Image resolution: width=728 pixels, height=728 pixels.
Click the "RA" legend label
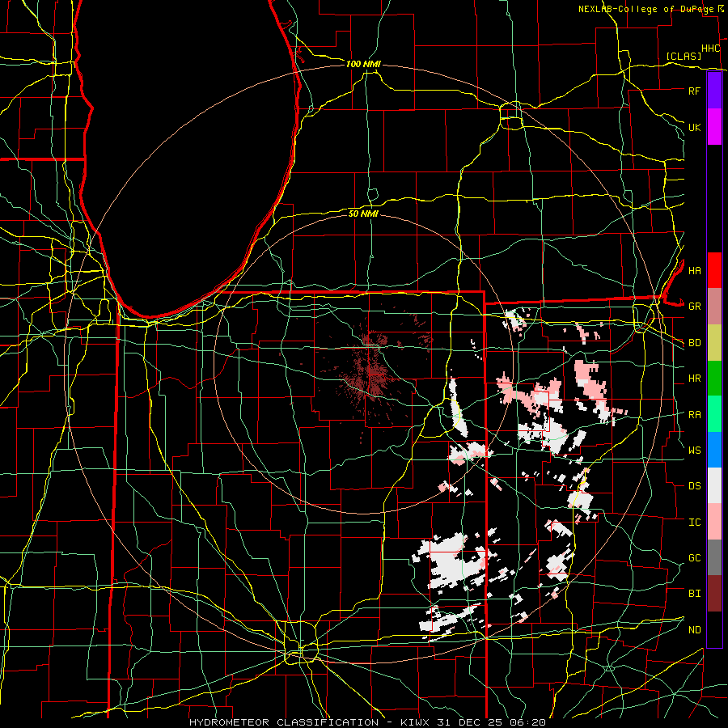tap(694, 415)
